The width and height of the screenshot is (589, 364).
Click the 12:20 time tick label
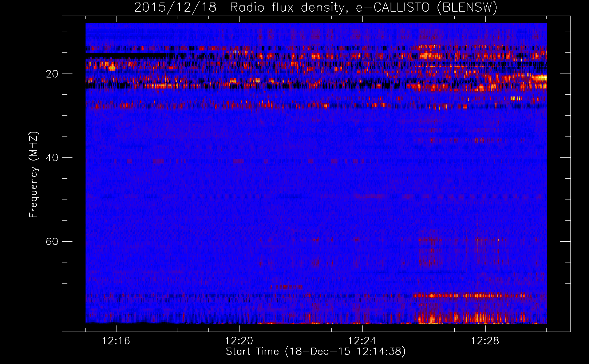[239, 341]
